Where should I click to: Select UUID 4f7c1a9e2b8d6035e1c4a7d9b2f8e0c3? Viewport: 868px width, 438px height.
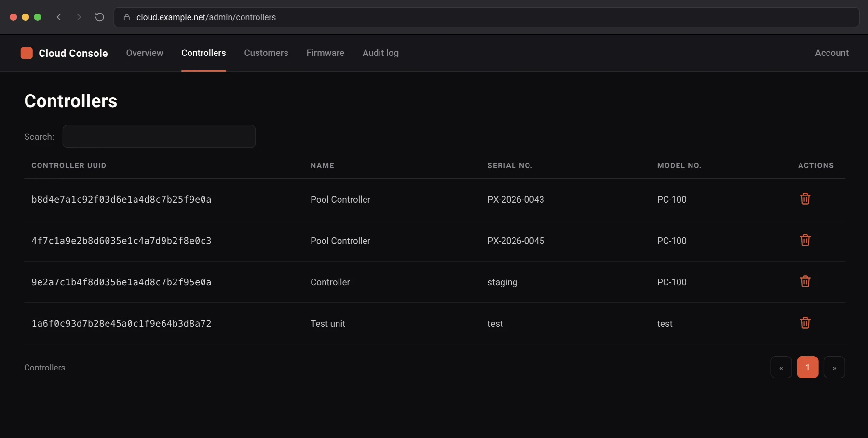pos(122,241)
